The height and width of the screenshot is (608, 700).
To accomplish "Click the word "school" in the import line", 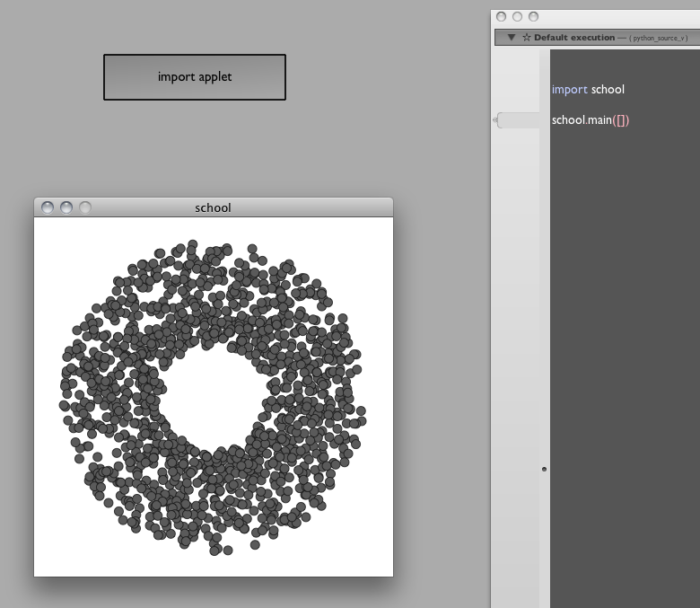I will pos(608,90).
